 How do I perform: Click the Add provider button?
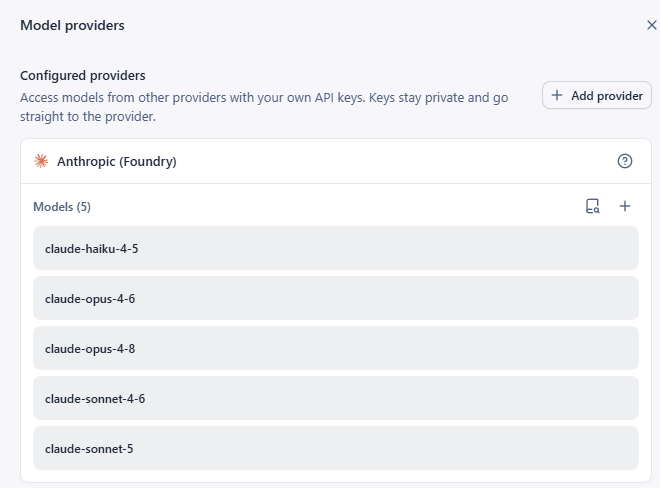pyautogui.click(x=596, y=96)
